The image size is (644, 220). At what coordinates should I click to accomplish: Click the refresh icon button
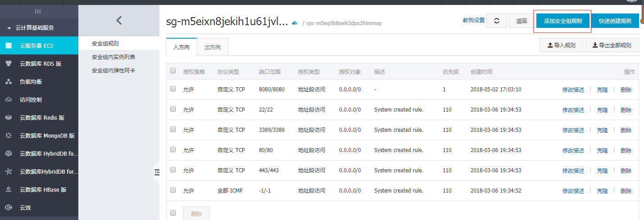(497, 21)
